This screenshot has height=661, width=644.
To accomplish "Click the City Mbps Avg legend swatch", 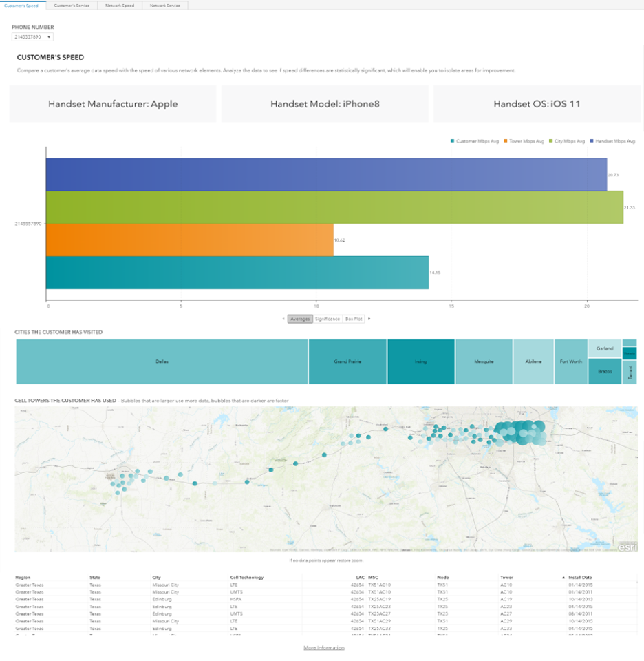I will click(551, 140).
